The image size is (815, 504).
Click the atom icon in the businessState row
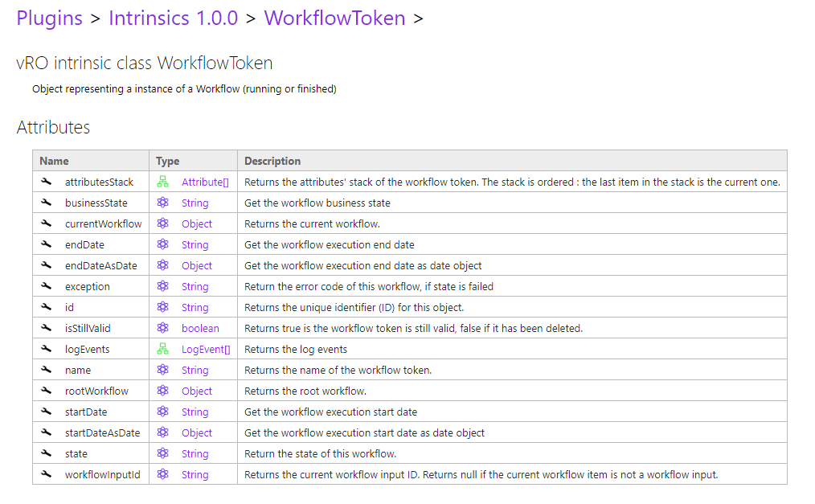pos(162,202)
